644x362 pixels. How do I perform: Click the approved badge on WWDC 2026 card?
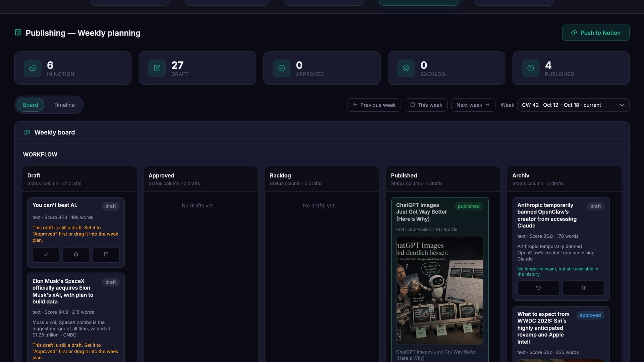[x=590, y=315]
